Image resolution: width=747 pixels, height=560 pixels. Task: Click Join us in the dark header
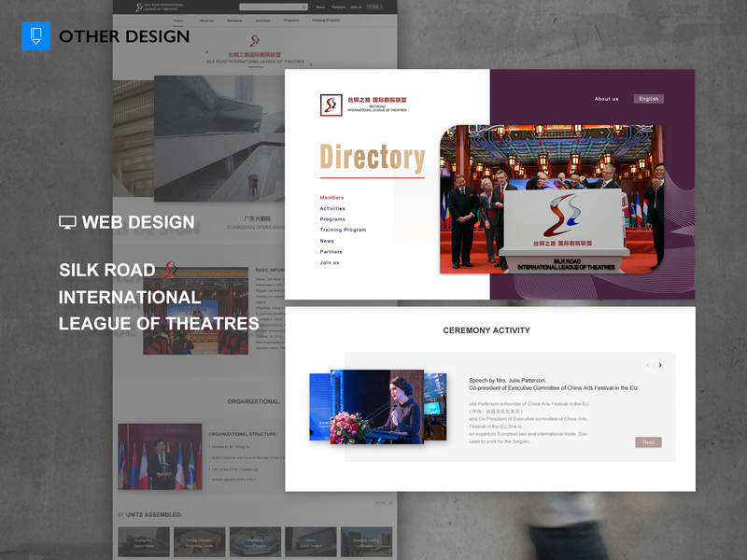click(357, 7)
